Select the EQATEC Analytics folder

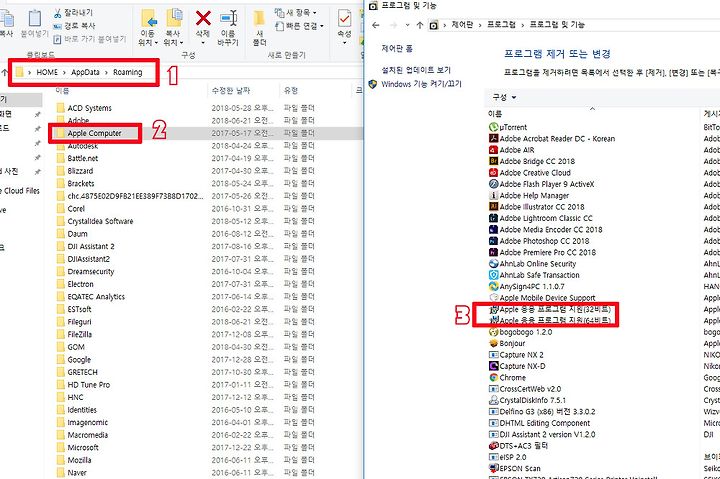point(90,297)
